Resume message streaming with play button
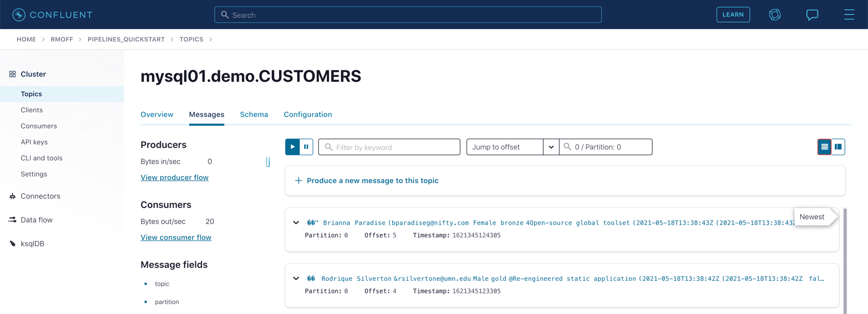 pyautogui.click(x=292, y=147)
